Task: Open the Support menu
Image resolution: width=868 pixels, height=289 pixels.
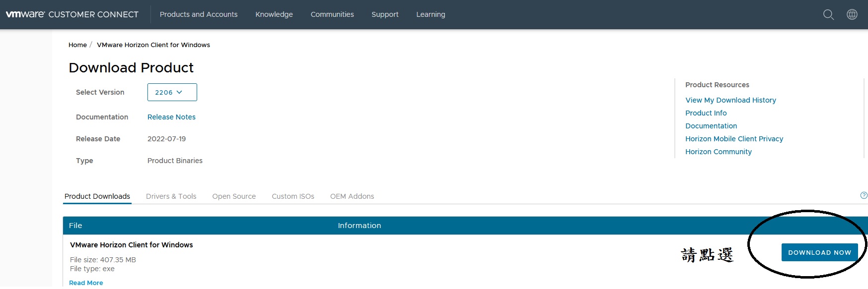Action: (x=385, y=14)
